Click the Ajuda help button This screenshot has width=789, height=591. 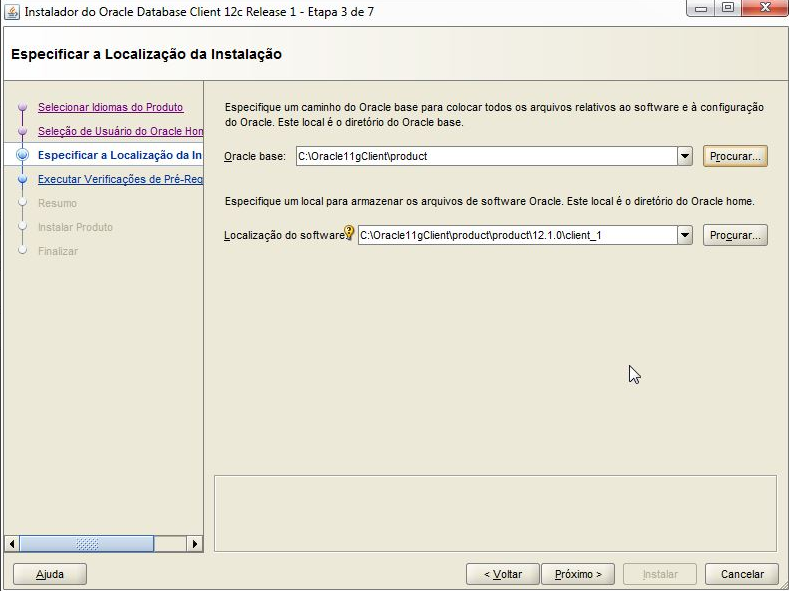(50, 574)
